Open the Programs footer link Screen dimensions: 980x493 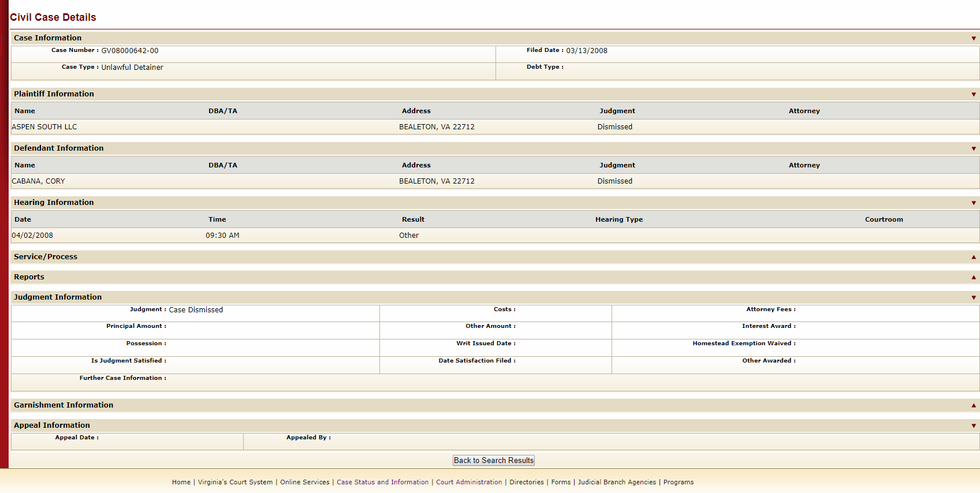(x=679, y=482)
